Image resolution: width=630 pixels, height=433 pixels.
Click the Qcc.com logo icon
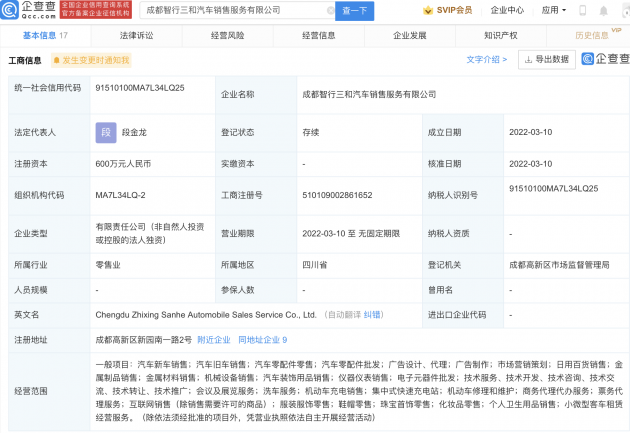click(x=9, y=10)
